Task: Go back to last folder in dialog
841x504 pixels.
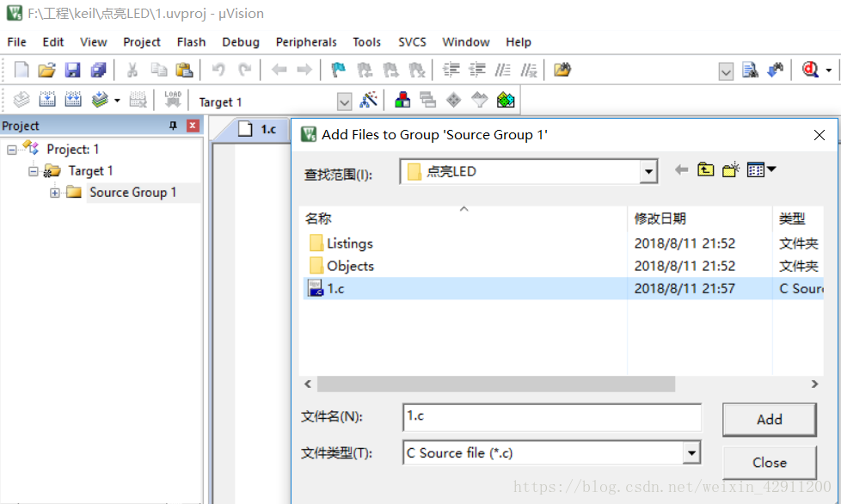Action: coord(681,170)
